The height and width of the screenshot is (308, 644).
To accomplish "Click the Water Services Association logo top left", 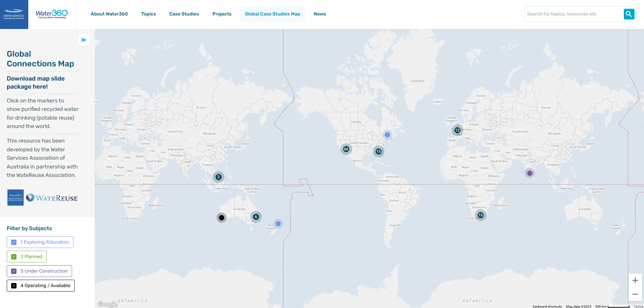I will (14, 14).
